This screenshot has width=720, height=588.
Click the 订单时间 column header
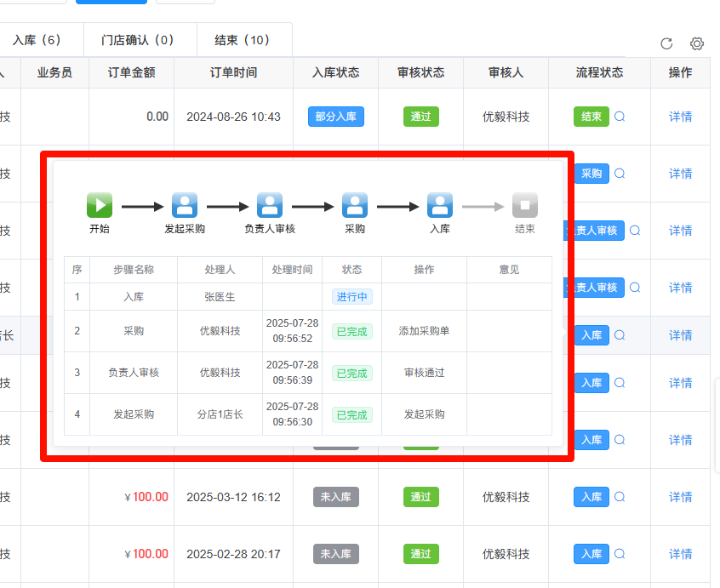pos(233,73)
